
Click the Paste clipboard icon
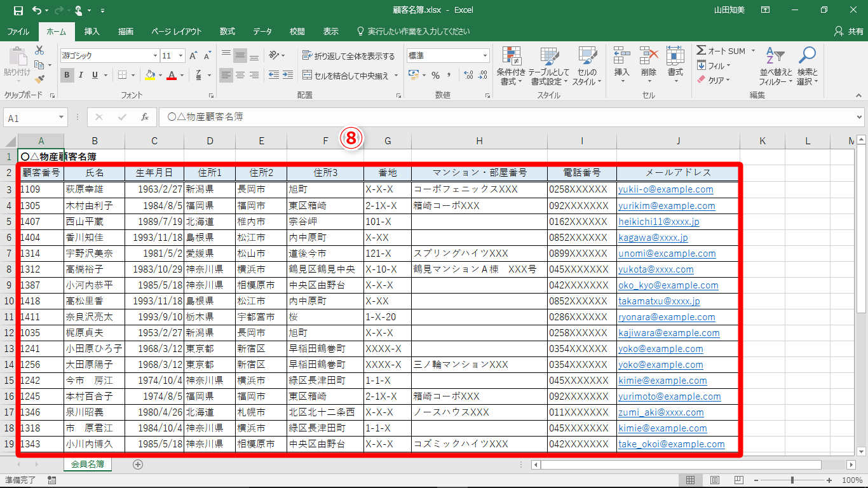click(17, 57)
